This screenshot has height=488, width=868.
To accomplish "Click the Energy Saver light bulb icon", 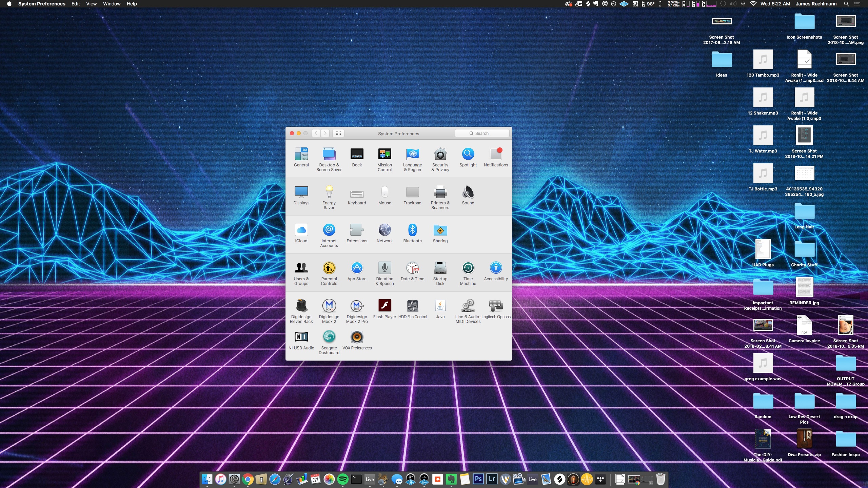I will [x=329, y=192].
